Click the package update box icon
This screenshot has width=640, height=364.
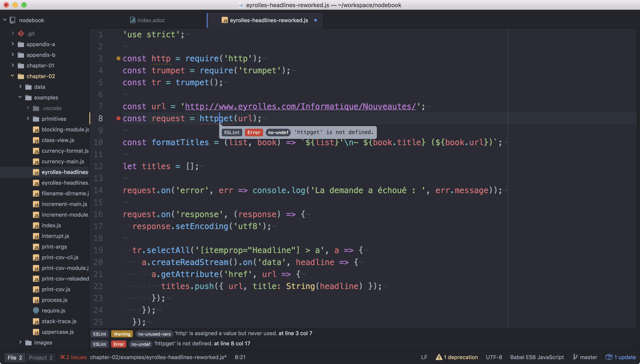coord(609,357)
